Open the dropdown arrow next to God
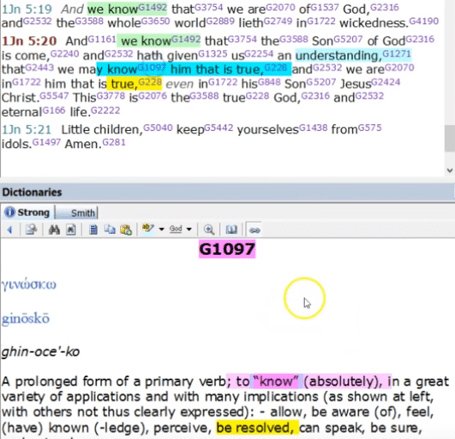The height and width of the screenshot is (439, 455). tap(189, 229)
